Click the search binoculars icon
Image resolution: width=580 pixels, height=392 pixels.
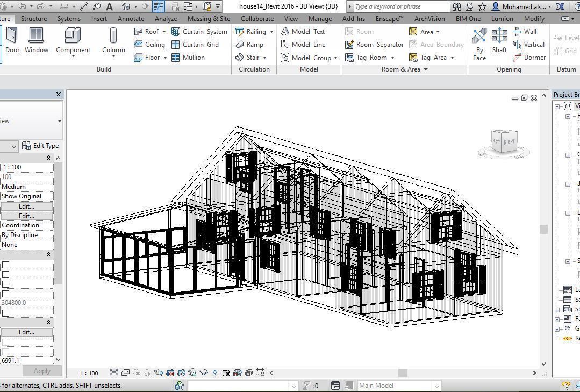click(457, 6)
